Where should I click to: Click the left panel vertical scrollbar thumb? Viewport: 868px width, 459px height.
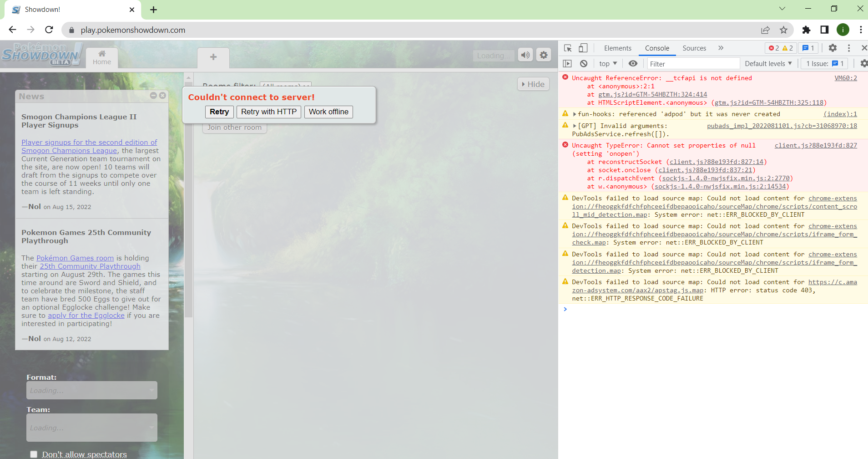188,200
